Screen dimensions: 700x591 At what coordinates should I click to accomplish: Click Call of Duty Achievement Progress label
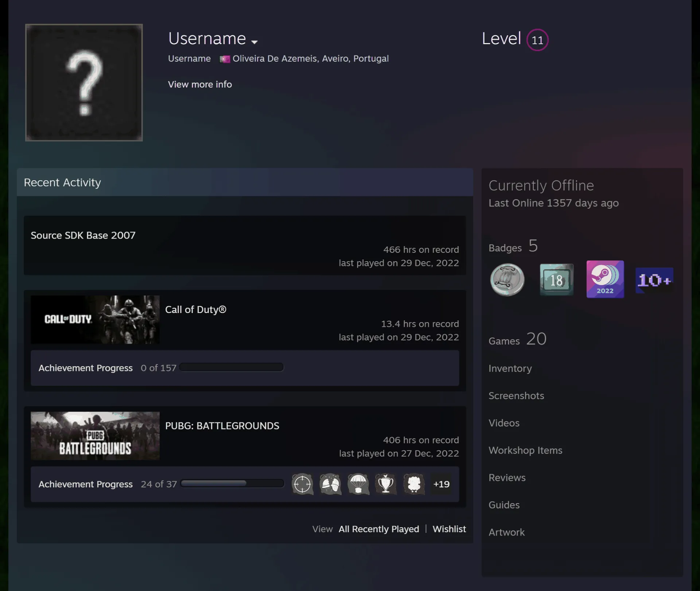(86, 368)
